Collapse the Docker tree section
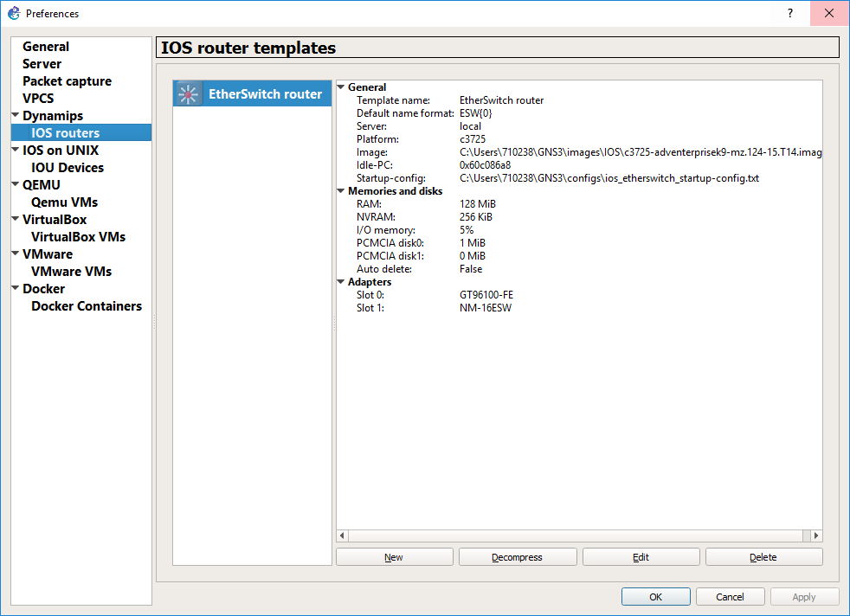 [x=16, y=288]
